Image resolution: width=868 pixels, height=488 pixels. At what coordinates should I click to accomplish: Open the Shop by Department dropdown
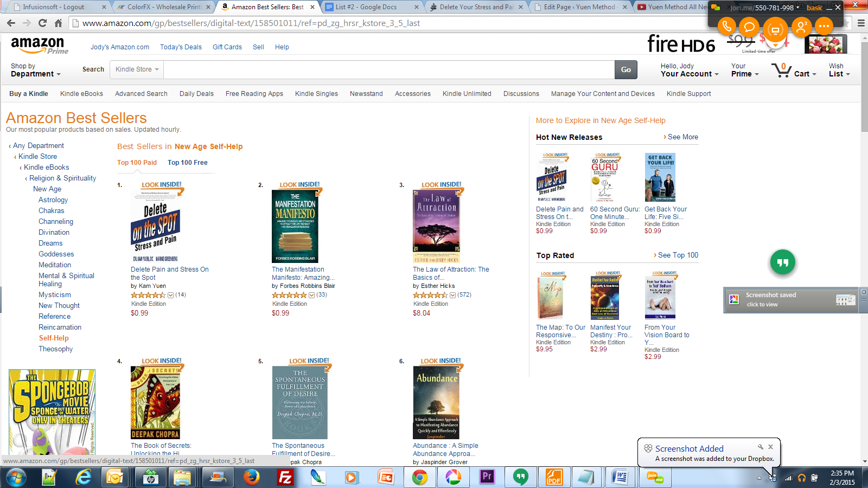pos(36,70)
